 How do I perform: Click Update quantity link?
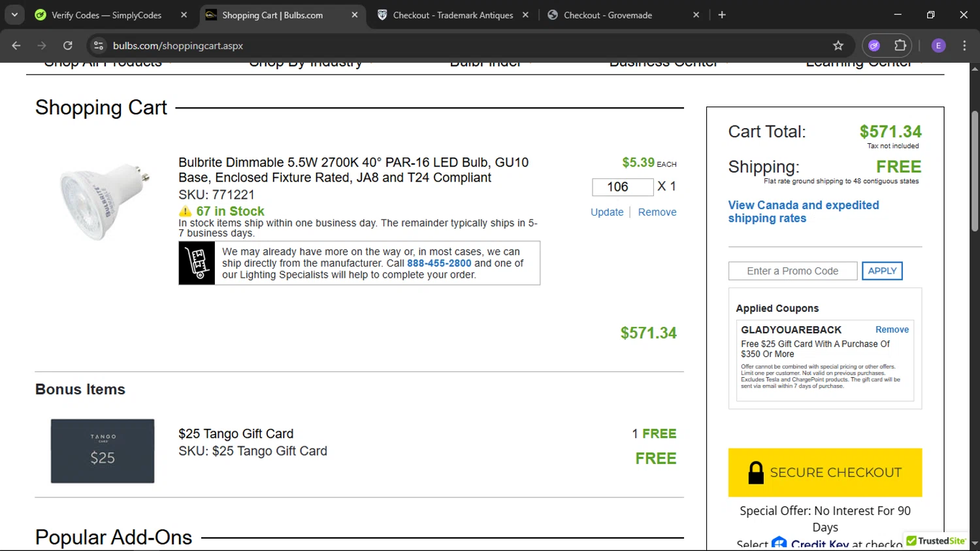pos(607,212)
